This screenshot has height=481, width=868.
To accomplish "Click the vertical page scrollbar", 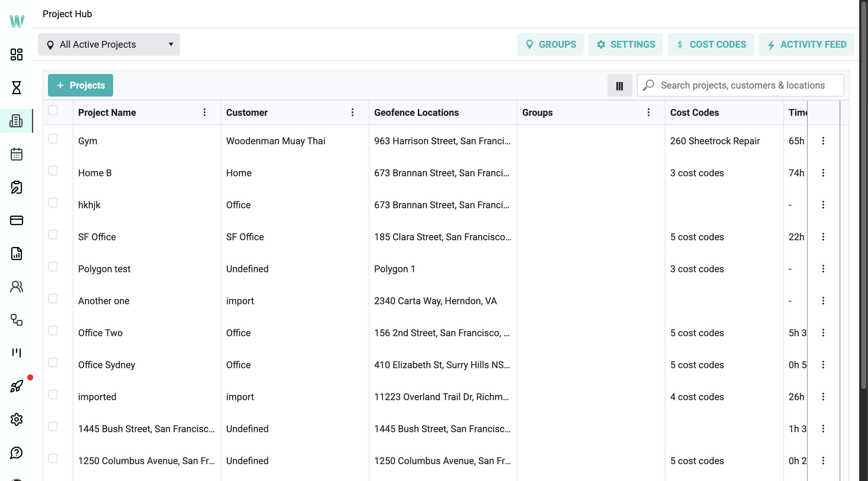I will click(x=864, y=195).
